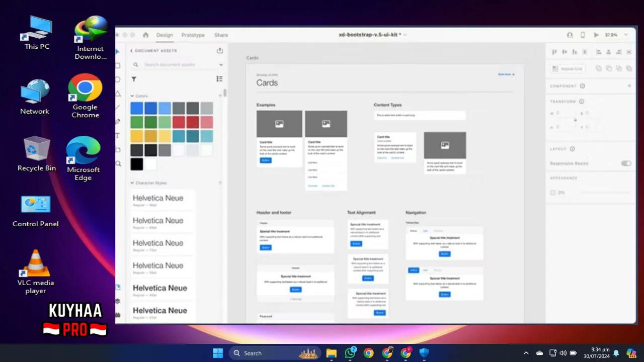Screen dimensions: 644x362
Task: Open the Recycle Bin desktop icon
Action: [x=37, y=154]
